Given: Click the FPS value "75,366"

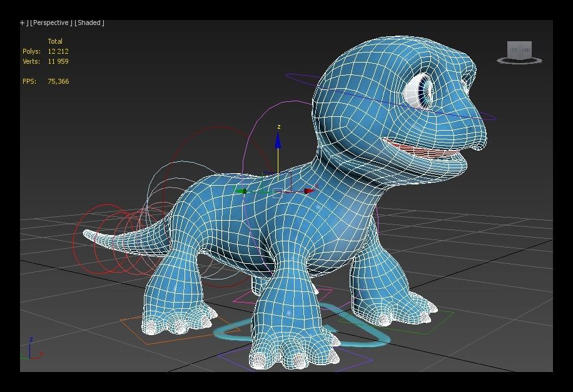Looking at the screenshot, I should (58, 81).
